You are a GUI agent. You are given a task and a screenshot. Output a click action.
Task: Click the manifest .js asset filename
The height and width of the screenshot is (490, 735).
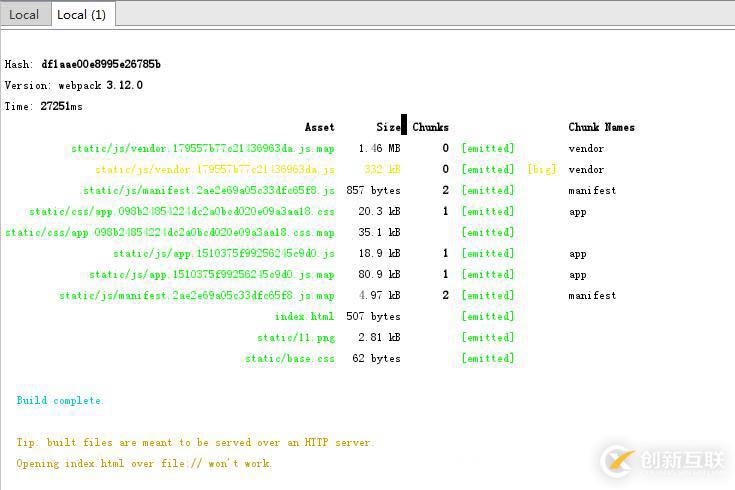tap(209, 190)
